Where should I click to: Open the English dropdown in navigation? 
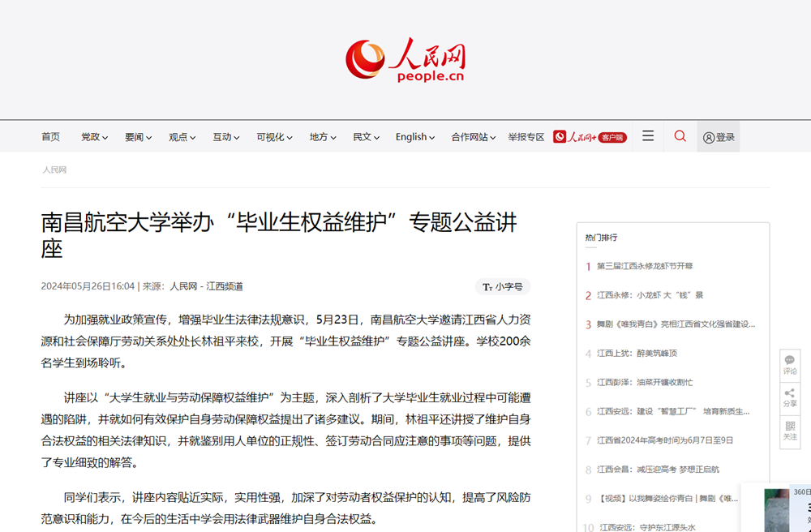[414, 136]
